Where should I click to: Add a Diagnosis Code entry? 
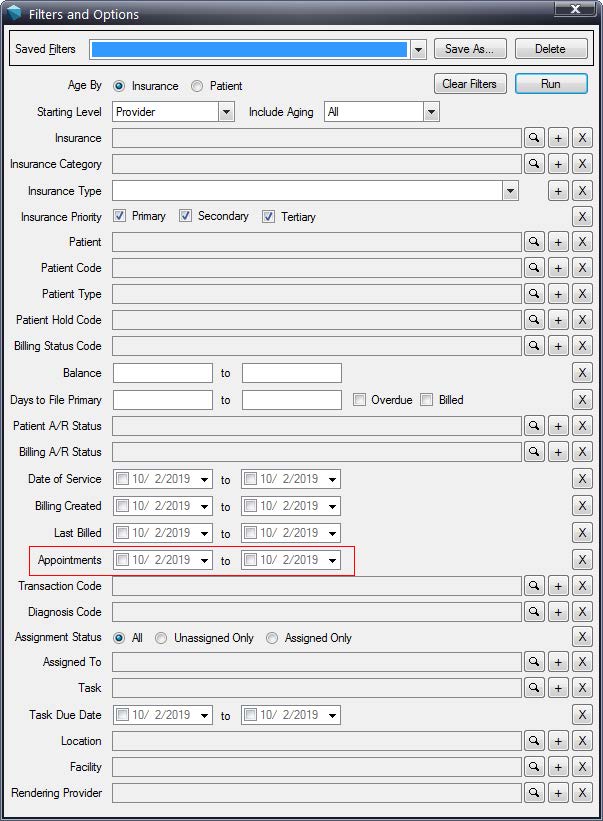click(558, 612)
